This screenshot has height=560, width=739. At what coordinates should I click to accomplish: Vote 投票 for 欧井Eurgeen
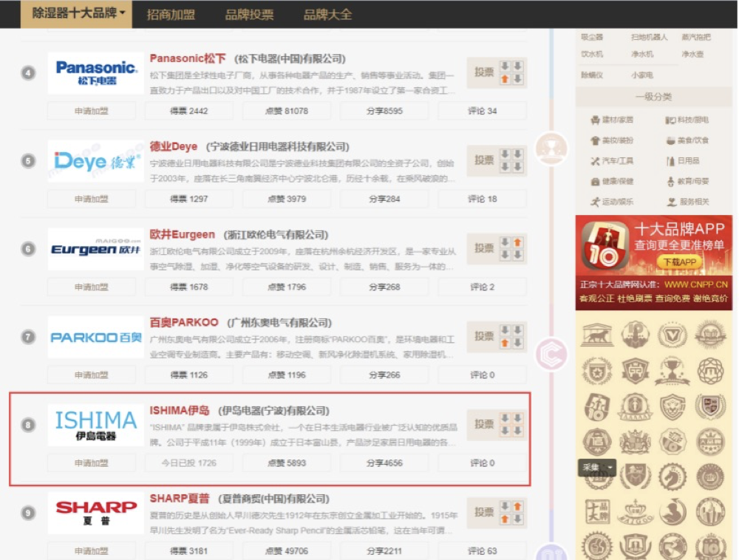pos(483,249)
